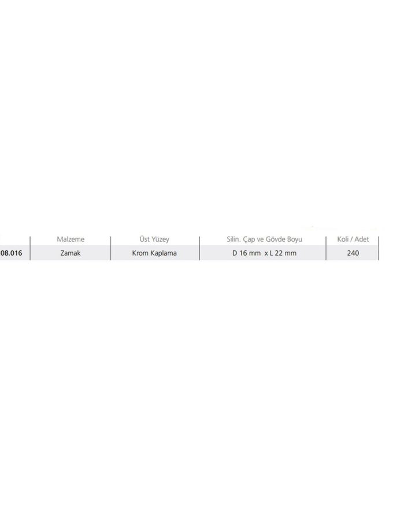
Task: Select the word Kaplama in the row
Action: (x=163, y=253)
